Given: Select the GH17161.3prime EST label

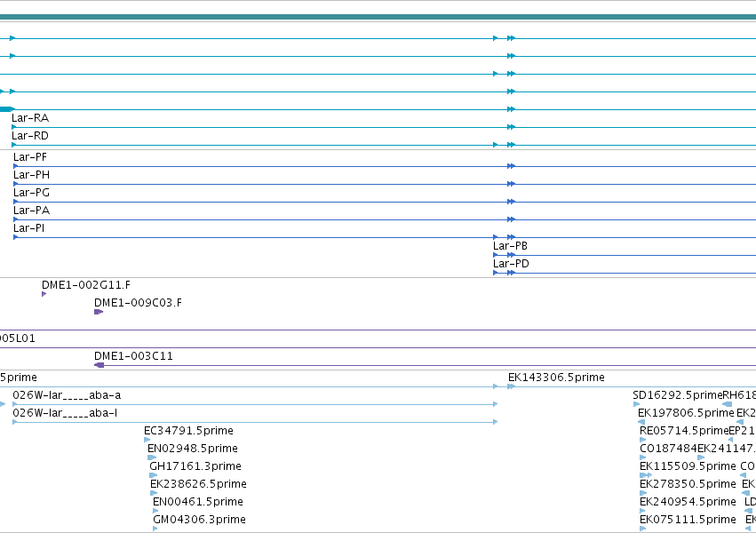Looking at the screenshot, I should 195,467.
